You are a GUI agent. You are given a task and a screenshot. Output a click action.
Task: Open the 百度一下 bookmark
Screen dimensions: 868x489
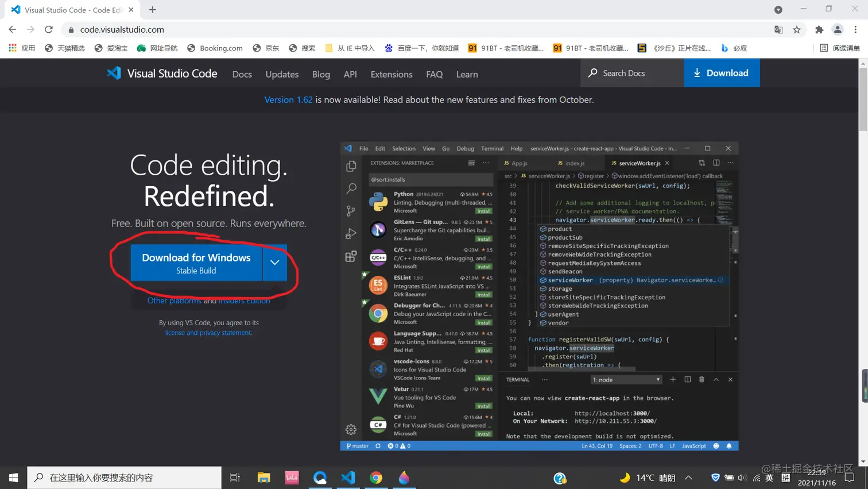(422, 48)
